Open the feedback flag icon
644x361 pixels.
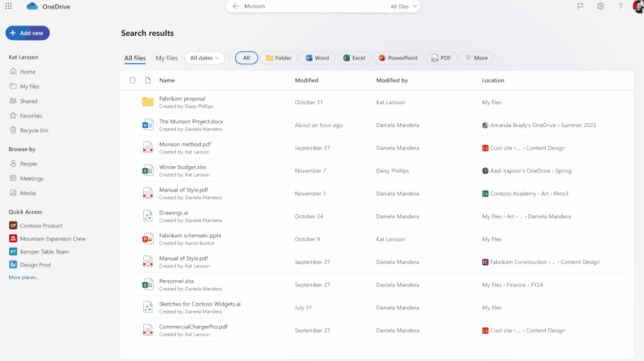click(x=580, y=6)
